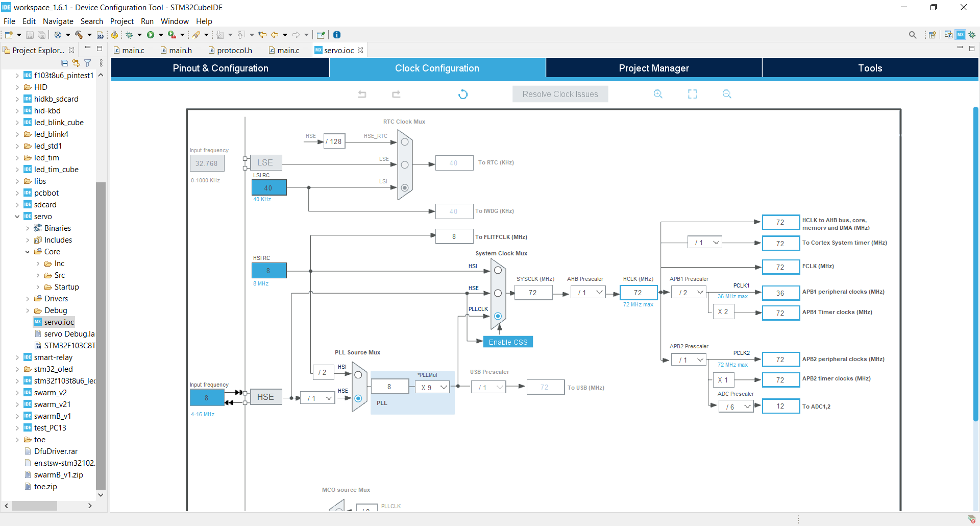This screenshot has width=980, height=526.
Task: Click the Build hammer icon
Action: (79, 35)
